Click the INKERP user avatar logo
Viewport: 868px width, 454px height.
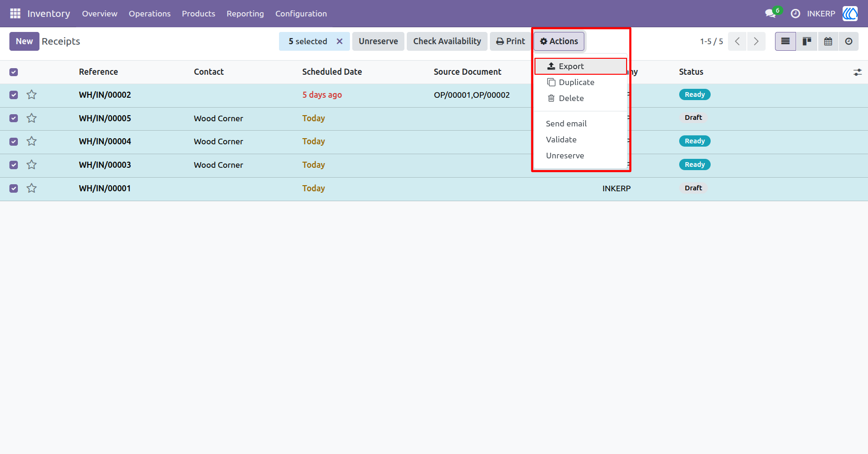(x=850, y=14)
